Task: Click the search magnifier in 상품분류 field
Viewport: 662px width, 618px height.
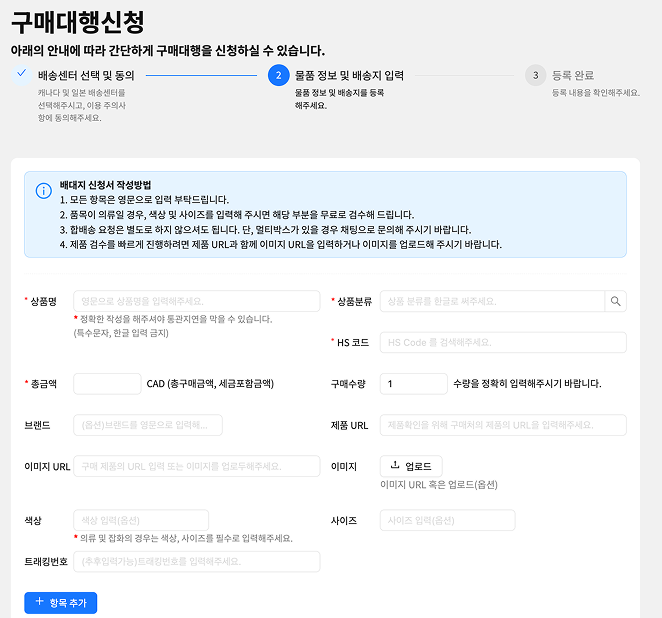Action: 616,301
